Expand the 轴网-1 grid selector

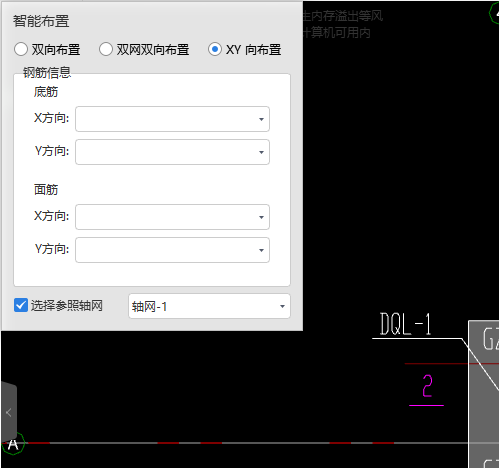point(209,306)
